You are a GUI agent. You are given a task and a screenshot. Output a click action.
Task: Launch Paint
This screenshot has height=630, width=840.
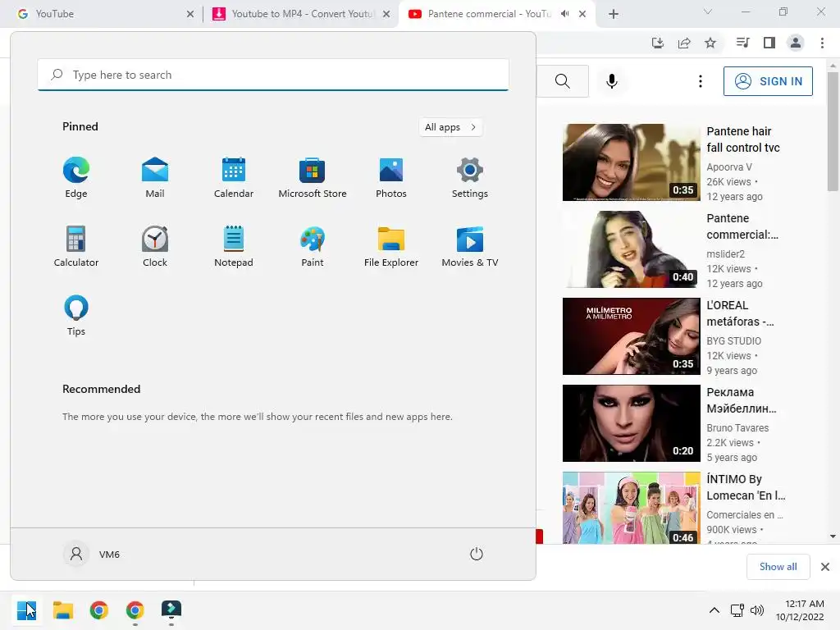[x=313, y=246]
